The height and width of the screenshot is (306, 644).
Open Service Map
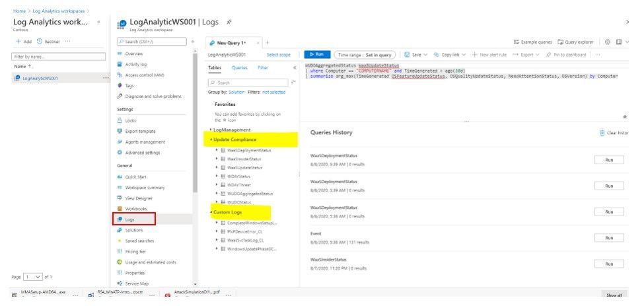point(137,284)
